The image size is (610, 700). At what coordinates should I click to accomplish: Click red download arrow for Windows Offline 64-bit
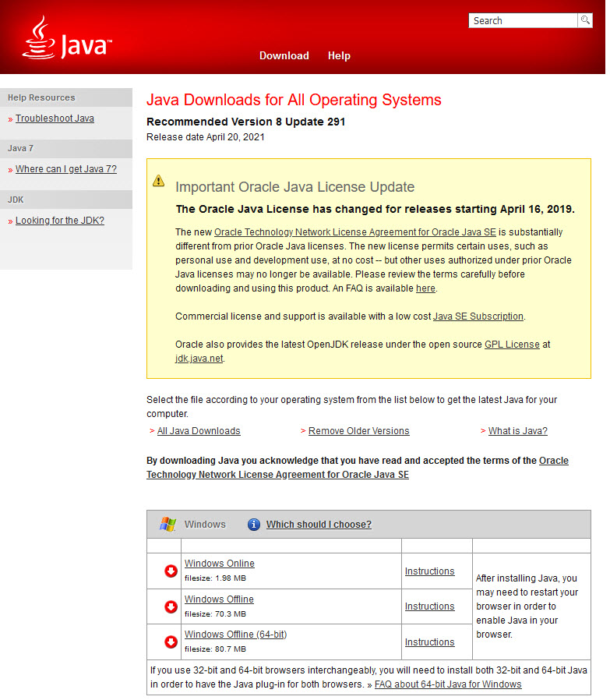point(171,642)
